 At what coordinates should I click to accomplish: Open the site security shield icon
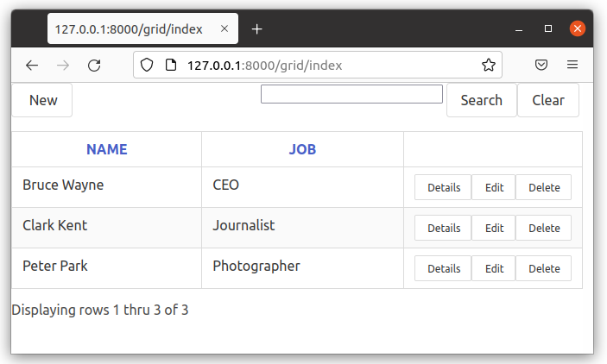click(147, 65)
